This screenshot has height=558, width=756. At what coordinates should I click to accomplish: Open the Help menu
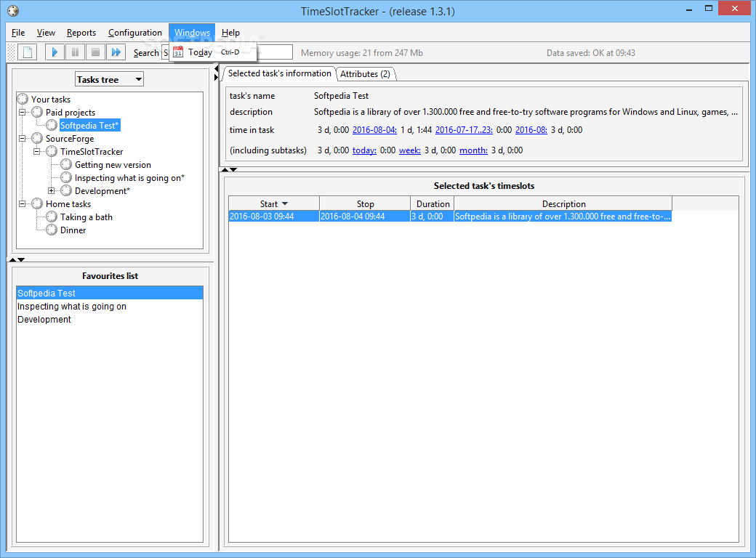point(230,32)
